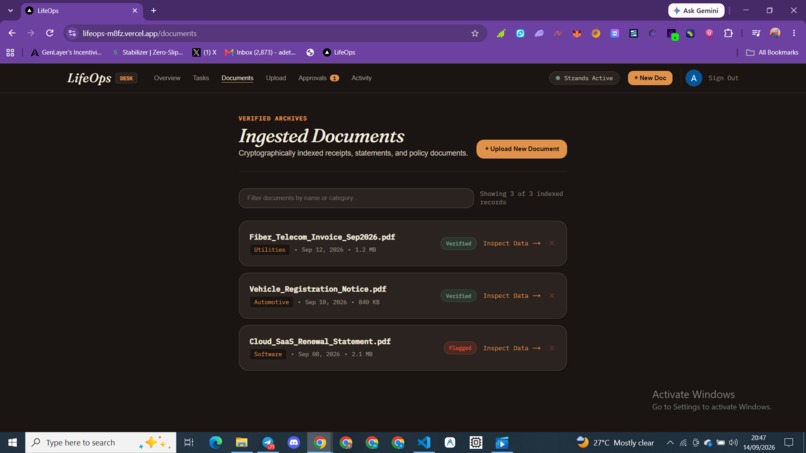This screenshot has width=806, height=453.
Task: Focus the filter documents input field
Action: click(356, 198)
